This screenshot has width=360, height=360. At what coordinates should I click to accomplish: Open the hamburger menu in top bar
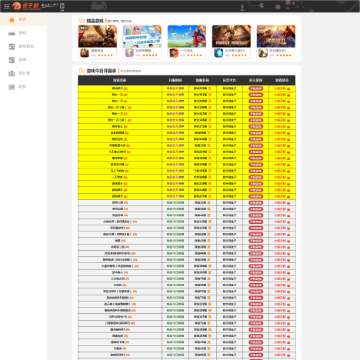pyautogui.click(x=7, y=6)
